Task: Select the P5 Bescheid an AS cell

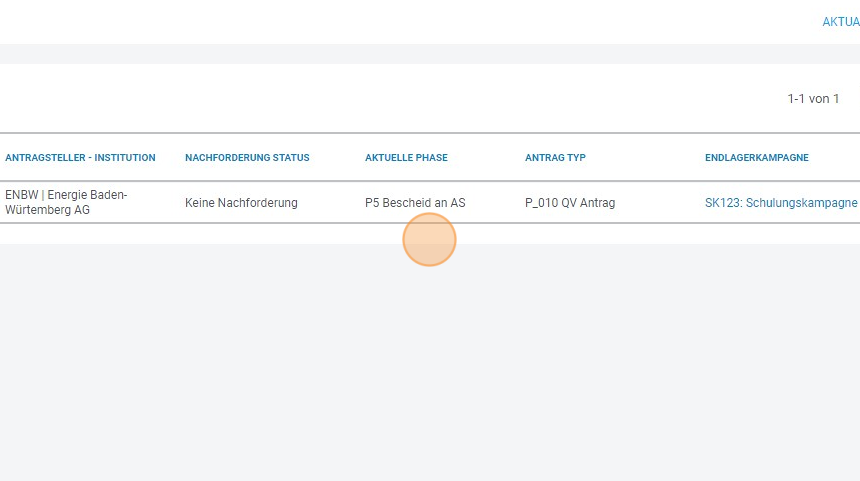Action: pyautogui.click(x=415, y=203)
